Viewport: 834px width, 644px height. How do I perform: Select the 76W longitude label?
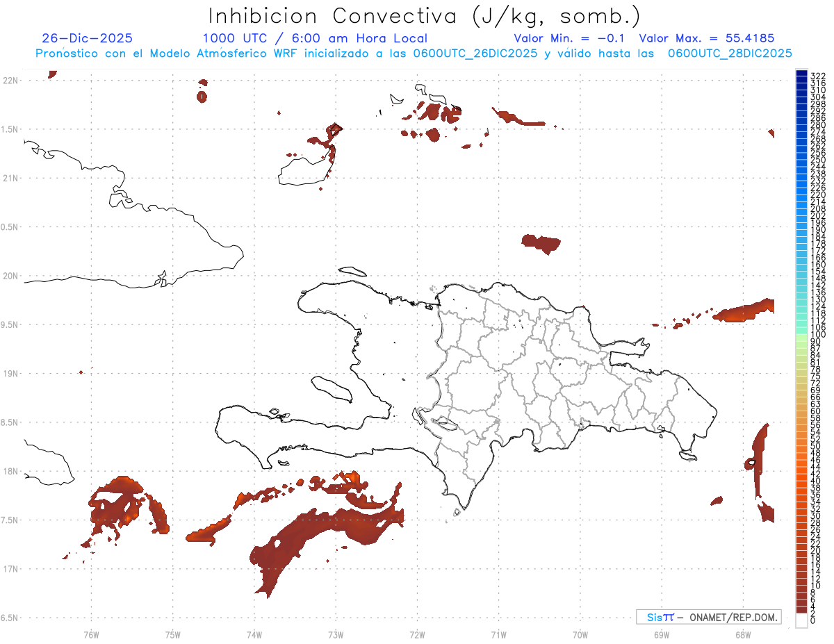[91, 634]
